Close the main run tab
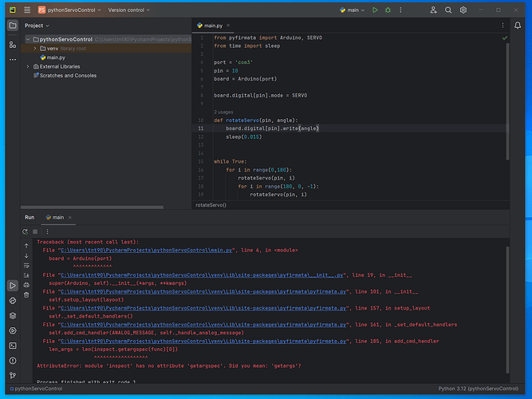 [70, 218]
